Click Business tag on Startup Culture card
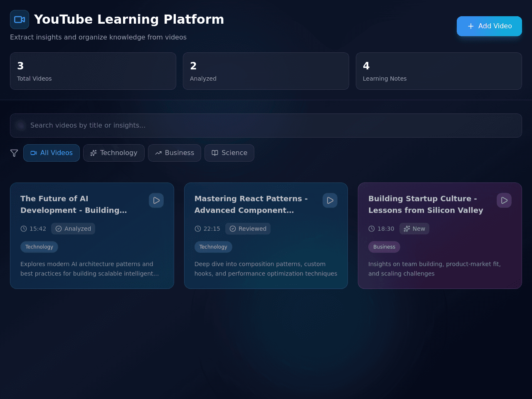Image resolution: width=532 pixels, height=399 pixels. pyautogui.click(x=384, y=247)
